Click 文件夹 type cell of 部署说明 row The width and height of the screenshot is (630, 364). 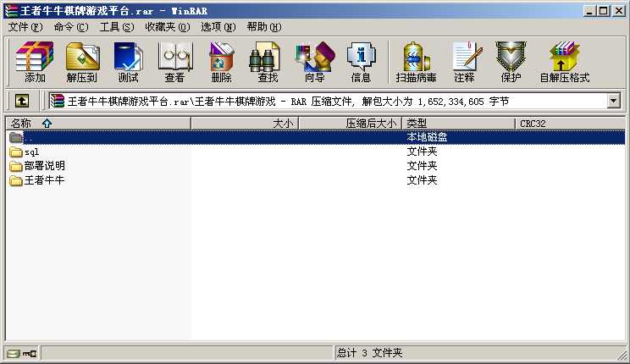click(422, 166)
